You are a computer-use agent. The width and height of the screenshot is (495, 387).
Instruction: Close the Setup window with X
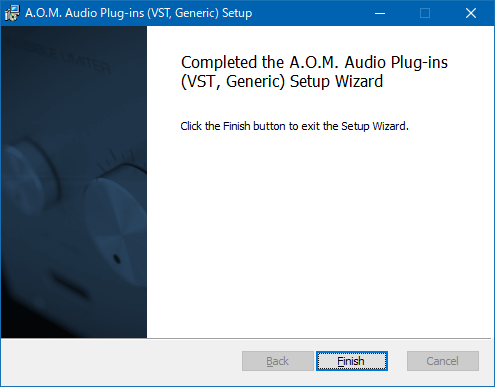coord(471,13)
